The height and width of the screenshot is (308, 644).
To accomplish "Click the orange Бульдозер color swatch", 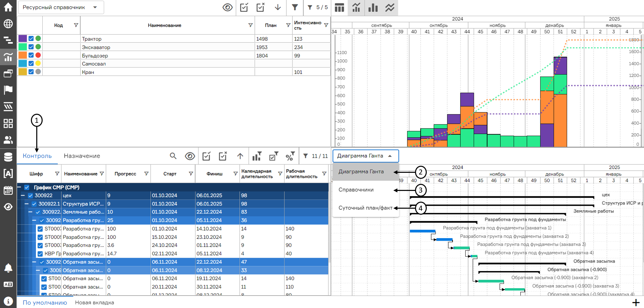I will coord(22,55).
